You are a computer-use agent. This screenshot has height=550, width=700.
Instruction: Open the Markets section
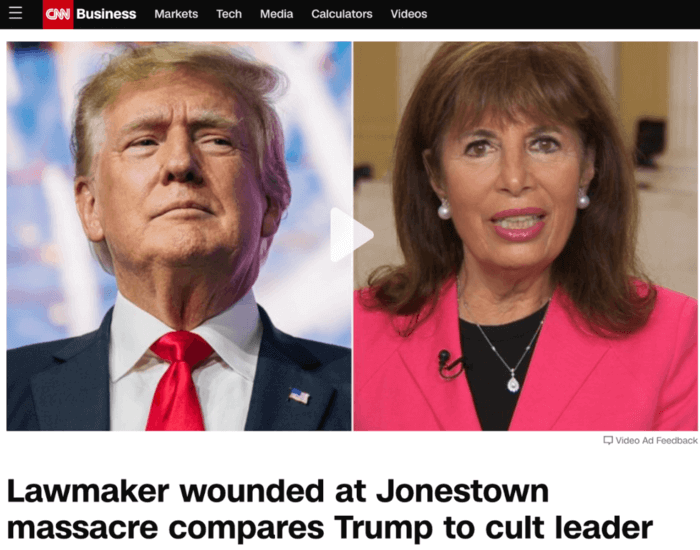[176, 14]
